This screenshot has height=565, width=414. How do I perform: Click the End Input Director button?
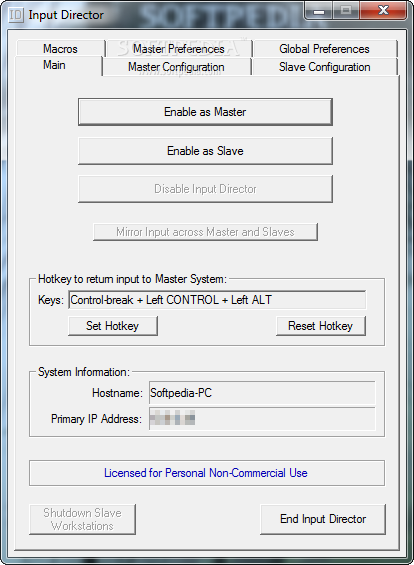point(323,519)
